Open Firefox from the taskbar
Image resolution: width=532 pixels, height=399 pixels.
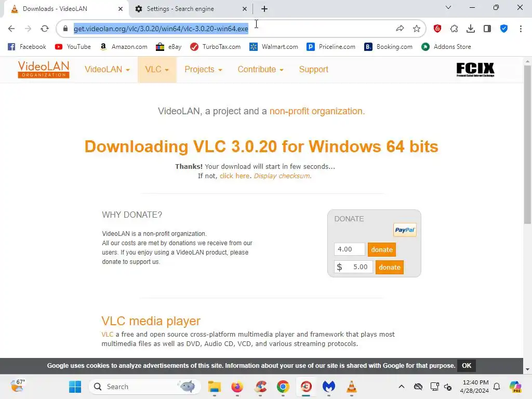(x=237, y=387)
